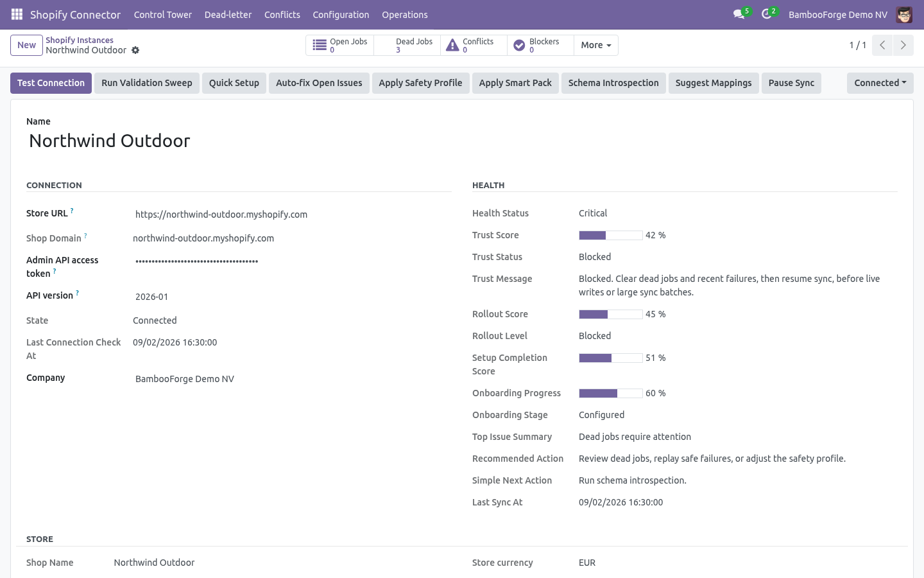The image size is (924, 578).
Task: Open the apps grid home menu
Action: [x=17, y=14]
